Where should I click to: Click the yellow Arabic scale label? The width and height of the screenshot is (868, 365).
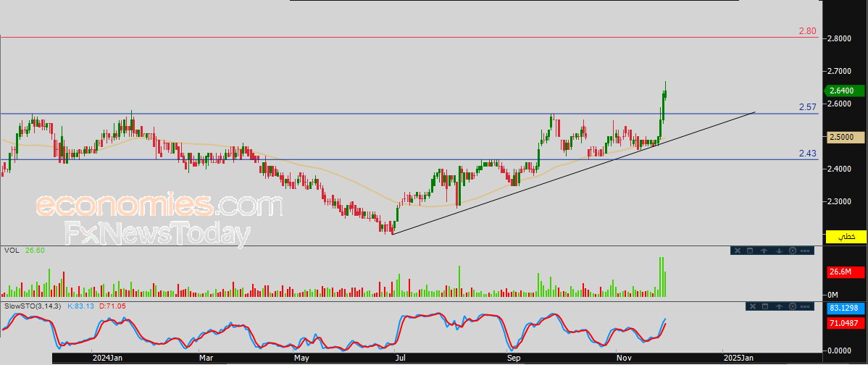click(x=846, y=237)
